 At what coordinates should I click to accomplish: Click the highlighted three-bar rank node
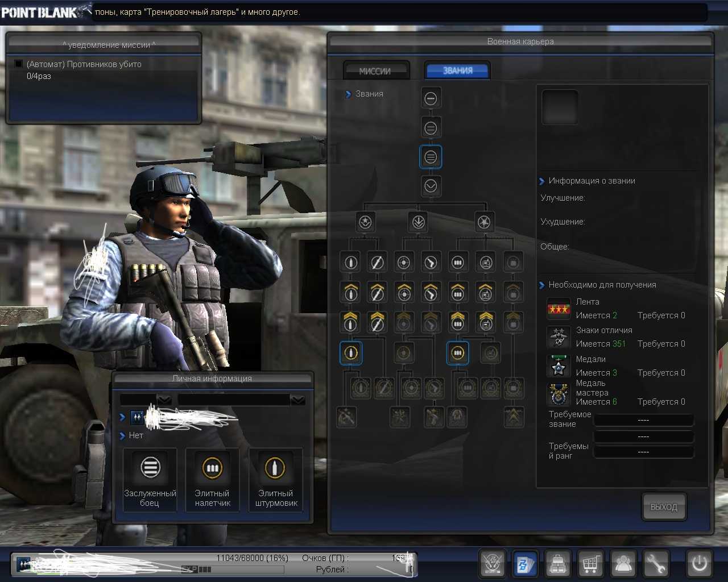[431, 157]
